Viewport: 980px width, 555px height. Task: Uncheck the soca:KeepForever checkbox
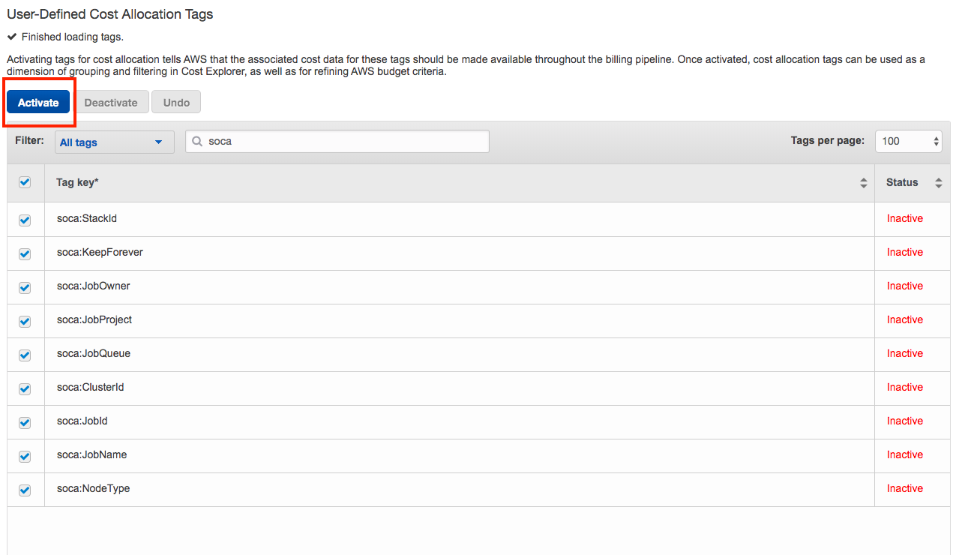click(25, 253)
